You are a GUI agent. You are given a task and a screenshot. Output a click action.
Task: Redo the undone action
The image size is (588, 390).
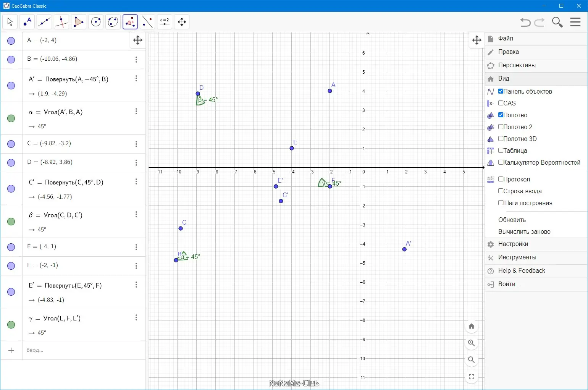tap(540, 22)
